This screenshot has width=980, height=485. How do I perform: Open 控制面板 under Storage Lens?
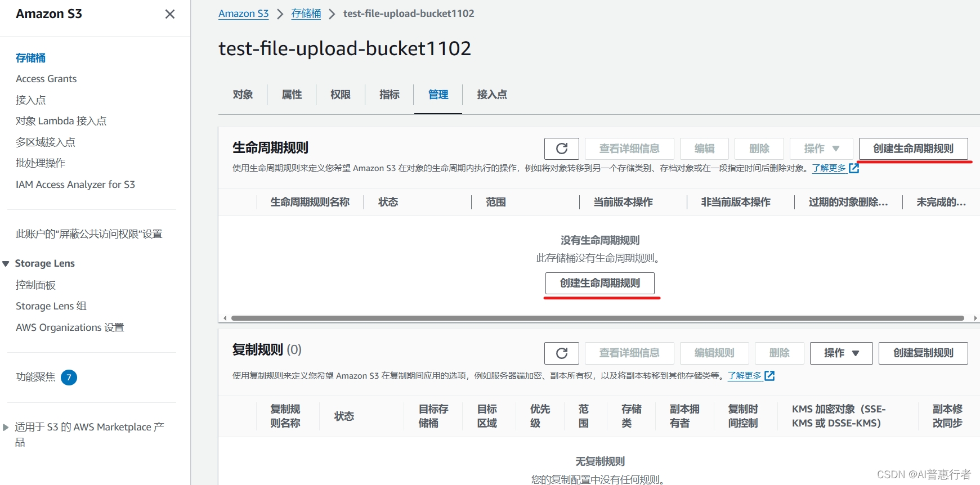click(35, 285)
